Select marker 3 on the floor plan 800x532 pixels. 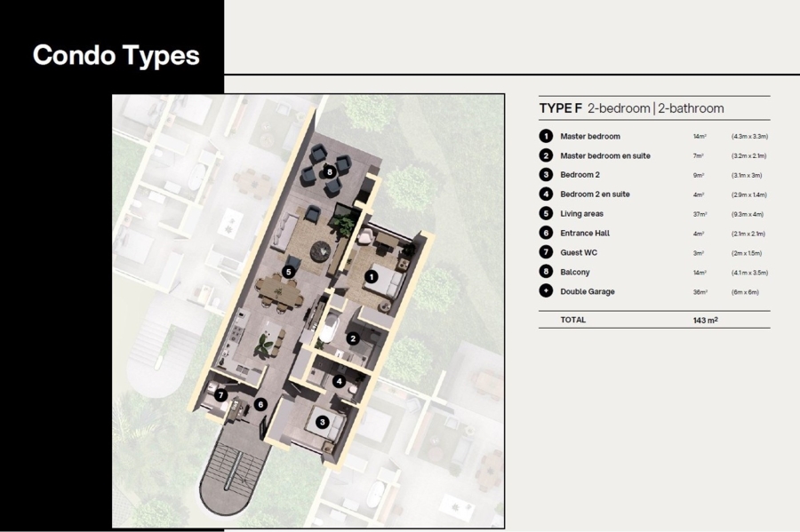tap(322, 422)
